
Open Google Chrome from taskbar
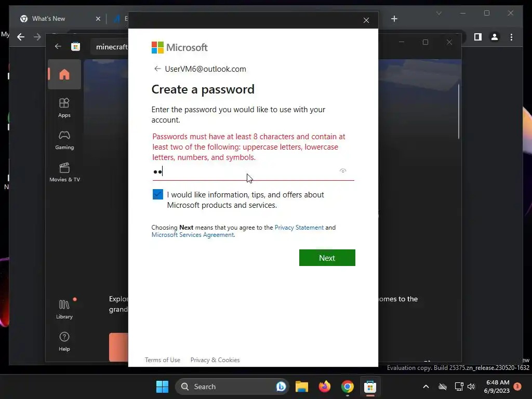click(x=348, y=387)
